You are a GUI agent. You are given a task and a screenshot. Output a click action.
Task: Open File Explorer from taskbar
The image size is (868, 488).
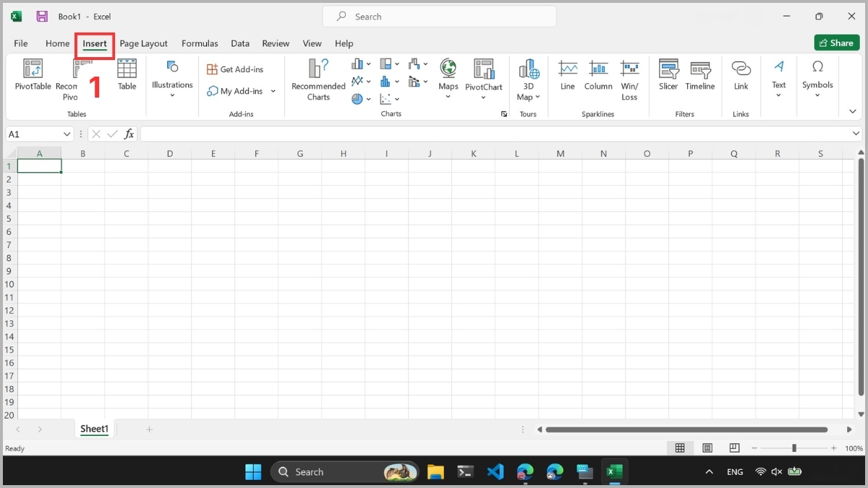(435, 472)
